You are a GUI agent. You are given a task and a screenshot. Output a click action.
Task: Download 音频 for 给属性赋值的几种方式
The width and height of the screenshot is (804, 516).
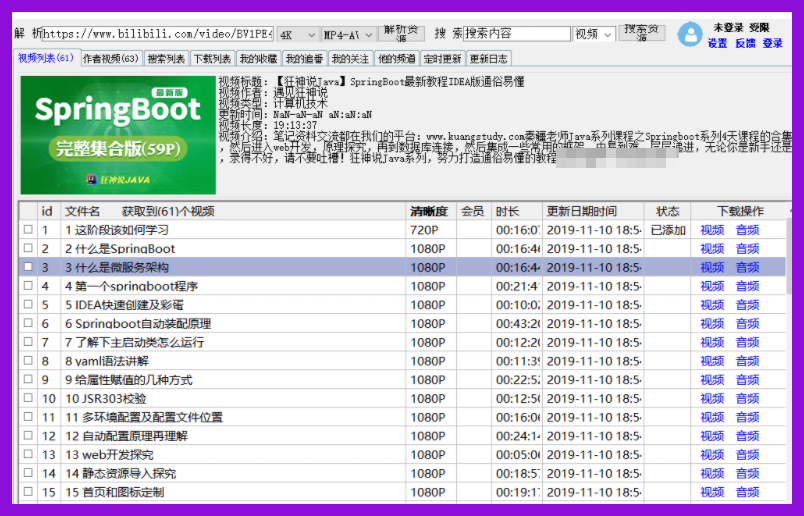[x=747, y=380]
